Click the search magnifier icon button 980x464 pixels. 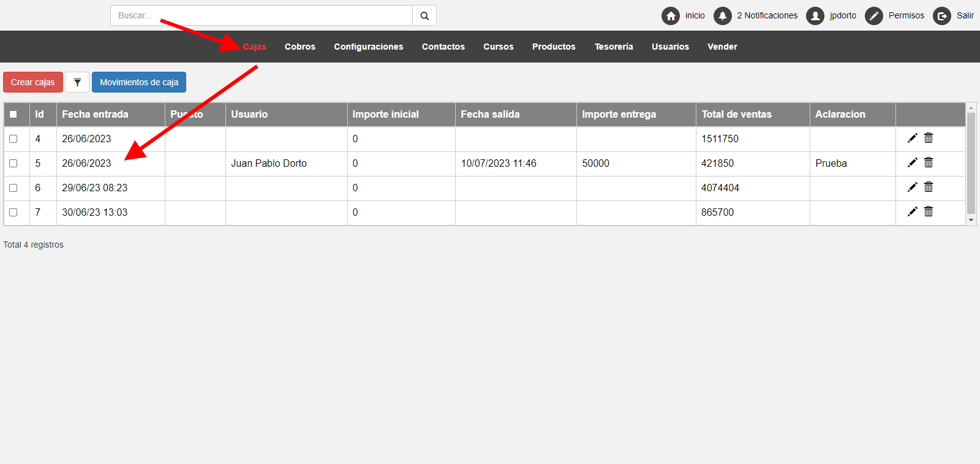[x=424, y=16]
